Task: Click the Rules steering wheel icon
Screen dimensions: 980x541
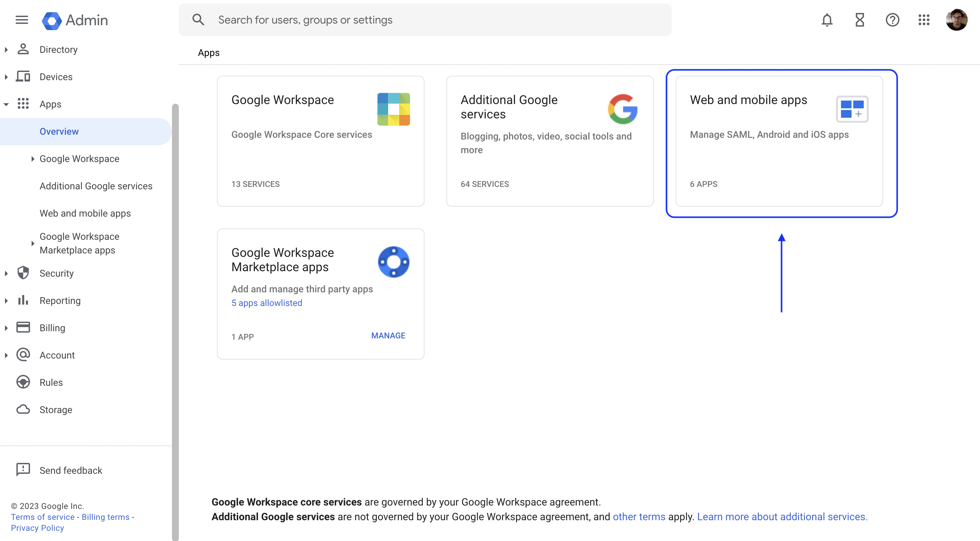Action: [x=23, y=382]
